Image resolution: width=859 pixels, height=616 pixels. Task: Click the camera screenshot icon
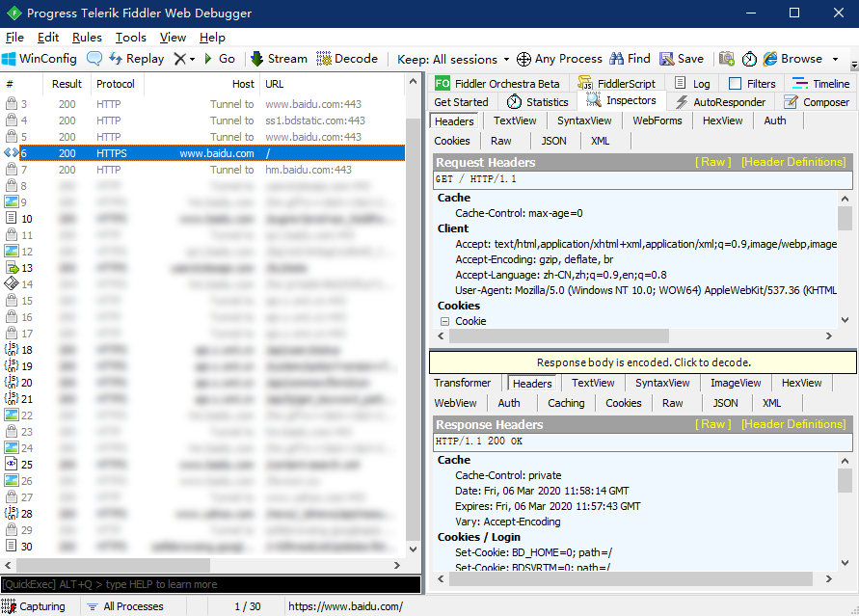tap(726, 59)
